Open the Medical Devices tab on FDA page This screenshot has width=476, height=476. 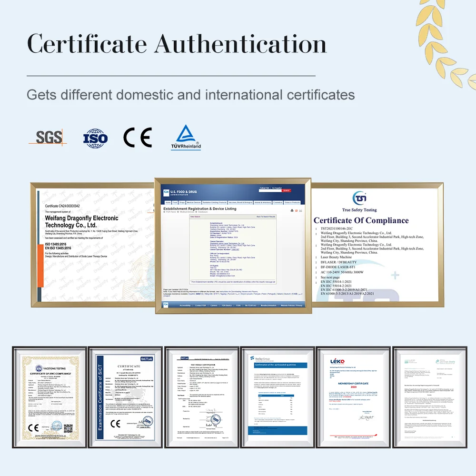click(x=193, y=202)
